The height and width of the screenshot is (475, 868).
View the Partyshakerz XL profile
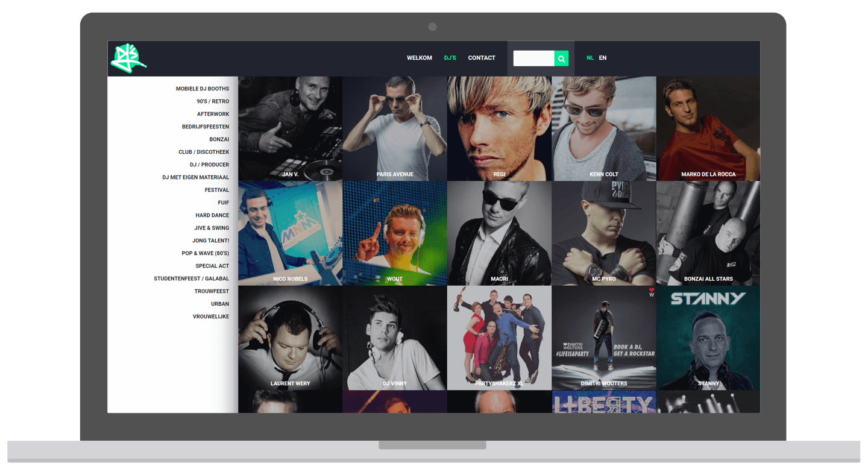[499, 338]
